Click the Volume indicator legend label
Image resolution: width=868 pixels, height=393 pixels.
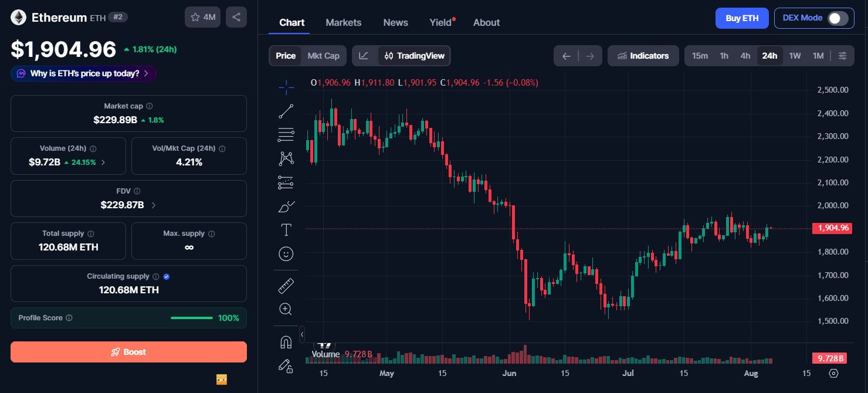click(x=325, y=354)
